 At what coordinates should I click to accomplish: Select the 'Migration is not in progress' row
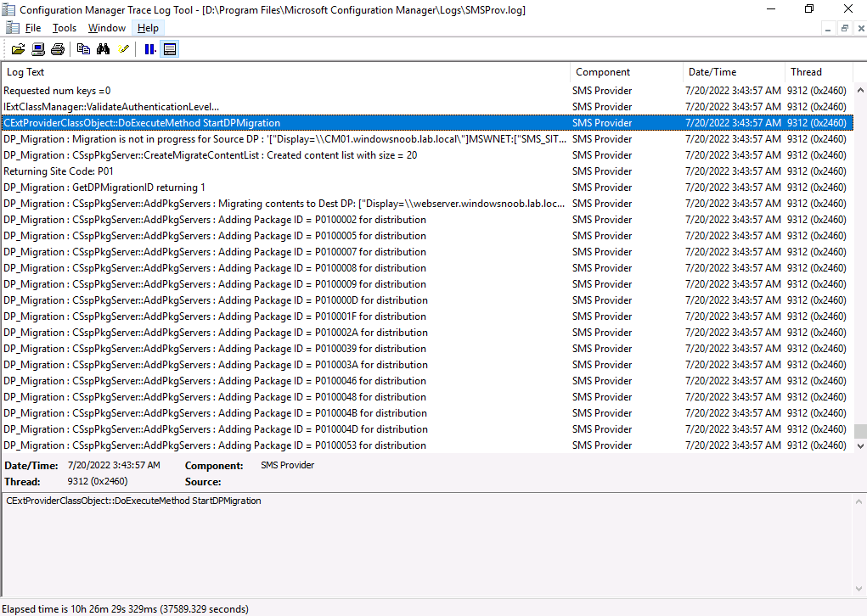tap(427, 139)
